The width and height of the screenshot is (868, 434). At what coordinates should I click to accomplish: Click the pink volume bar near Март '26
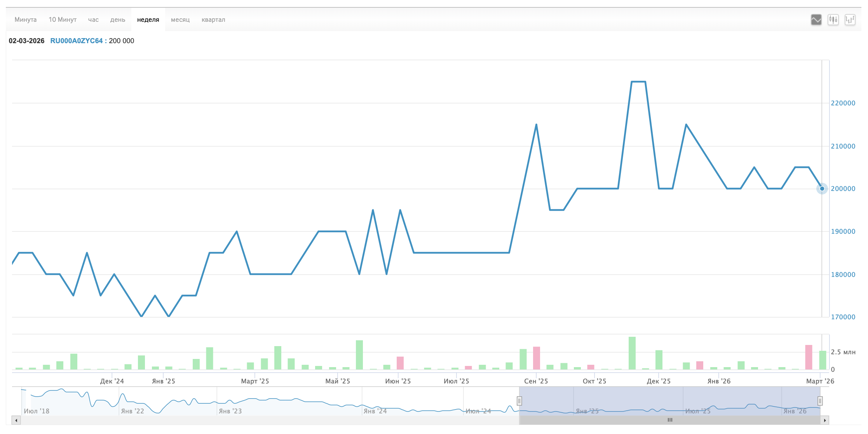point(809,357)
